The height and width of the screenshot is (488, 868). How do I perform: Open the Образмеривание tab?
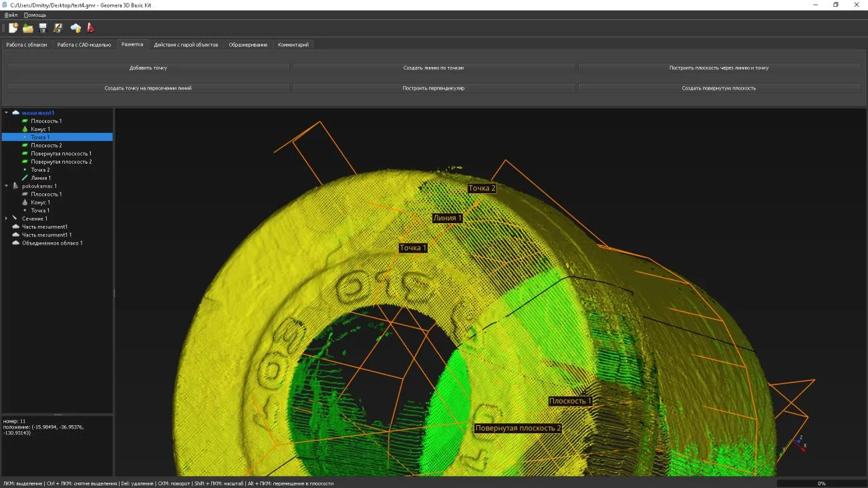248,45
